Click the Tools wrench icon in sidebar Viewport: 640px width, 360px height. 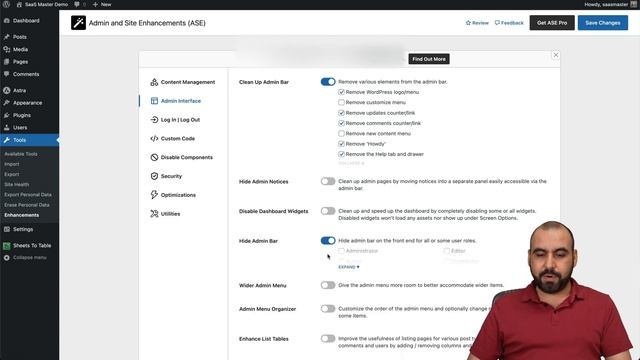[x=7, y=140]
